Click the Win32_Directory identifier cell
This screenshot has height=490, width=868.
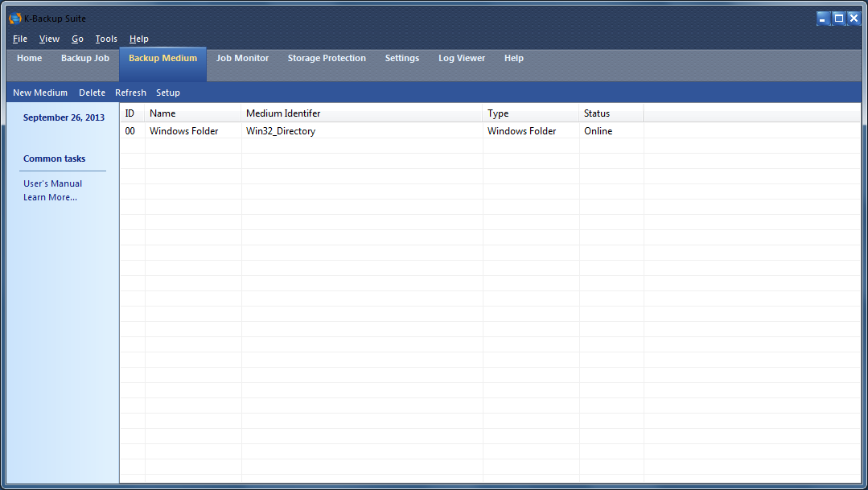click(281, 130)
